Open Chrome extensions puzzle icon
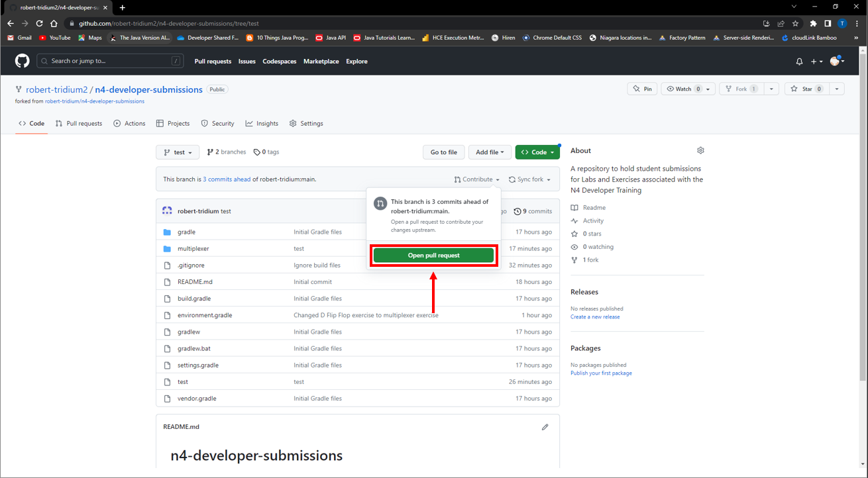 (x=814, y=24)
